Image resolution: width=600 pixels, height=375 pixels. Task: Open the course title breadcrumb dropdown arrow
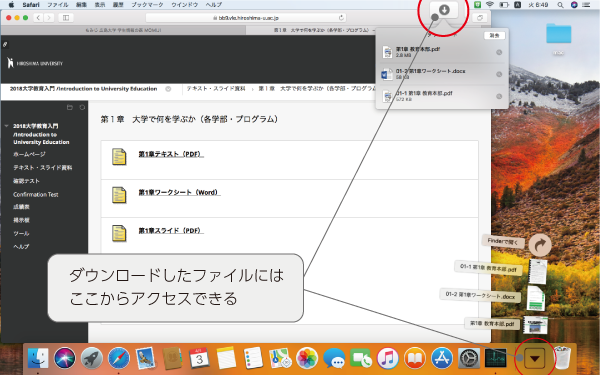pyautogui.click(x=168, y=89)
